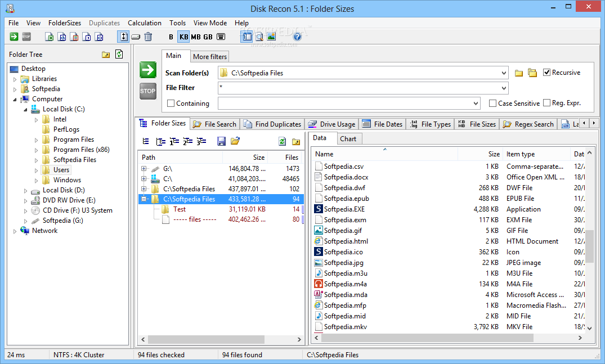Collapse all tree levels icon in Folder Sizes

tap(146, 141)
